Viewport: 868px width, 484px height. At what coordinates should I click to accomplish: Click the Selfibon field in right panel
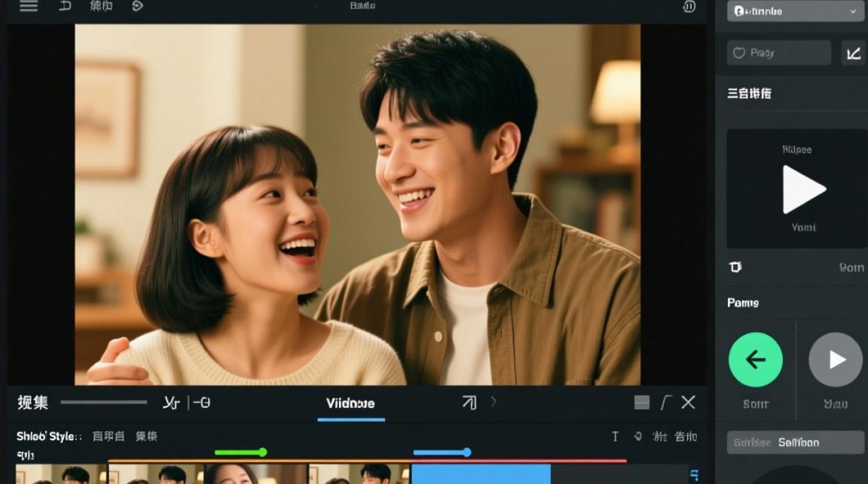(x=796, y=443)
